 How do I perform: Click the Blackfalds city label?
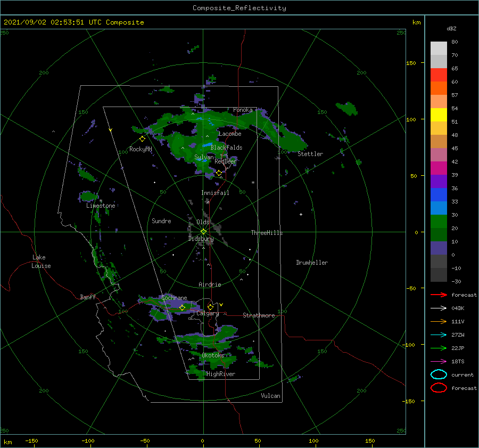pyautogui.click(x=226, y=148)
